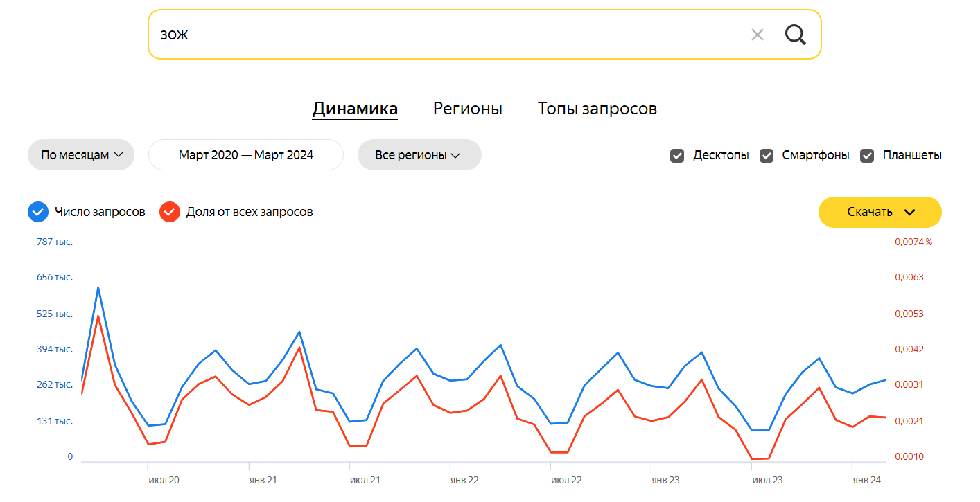
Task: Click the '0,0031' right axis value
Action: (909, 384)
